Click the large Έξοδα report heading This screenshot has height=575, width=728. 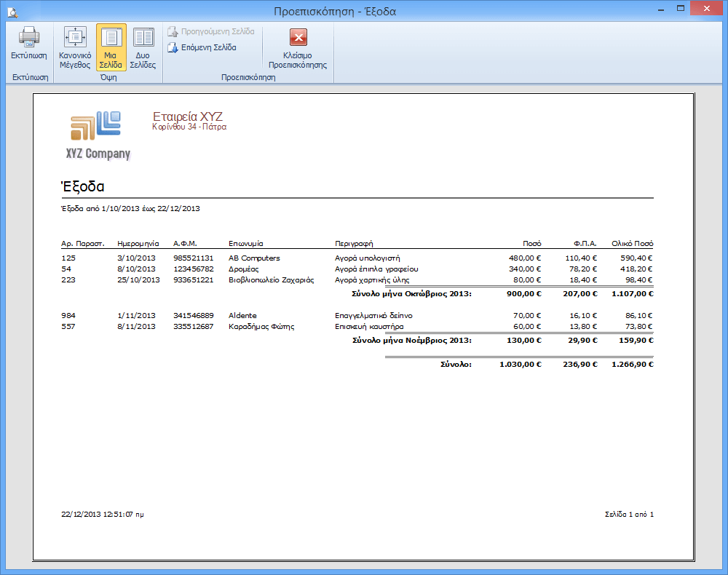[83, 187]
